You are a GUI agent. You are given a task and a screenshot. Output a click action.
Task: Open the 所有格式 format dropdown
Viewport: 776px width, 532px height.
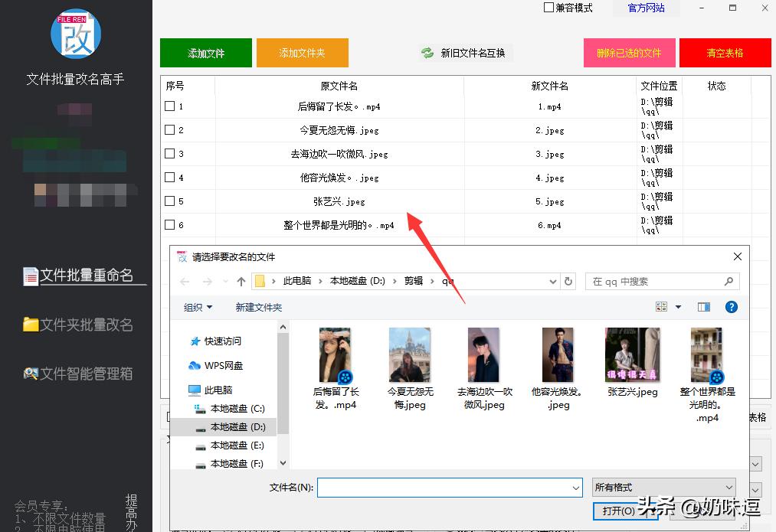(x=663, y=488)
